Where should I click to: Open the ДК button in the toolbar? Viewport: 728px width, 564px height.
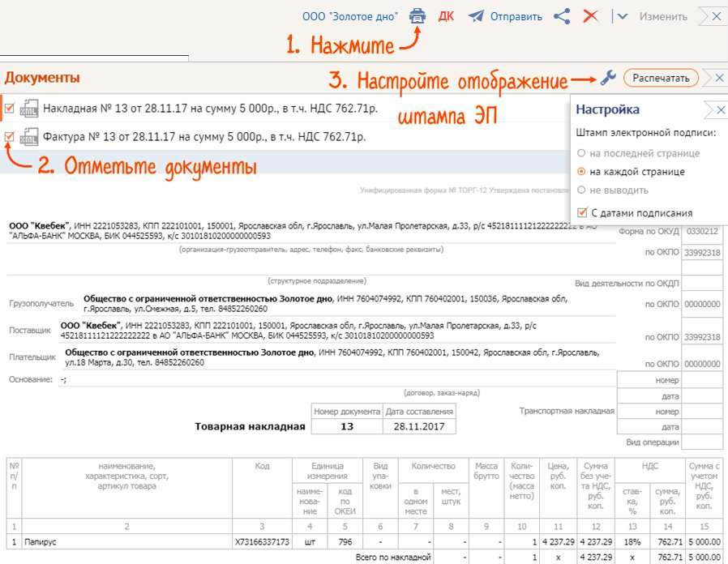point(446,17)
